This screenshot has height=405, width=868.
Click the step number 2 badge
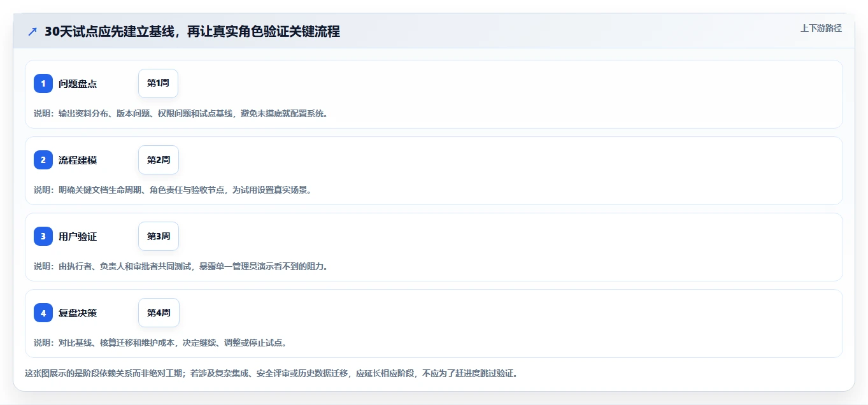[43, 160]
